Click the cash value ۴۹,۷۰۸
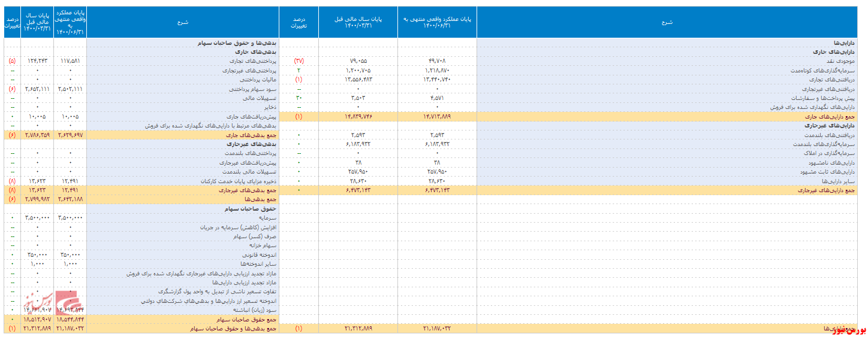 pos(437,61)
